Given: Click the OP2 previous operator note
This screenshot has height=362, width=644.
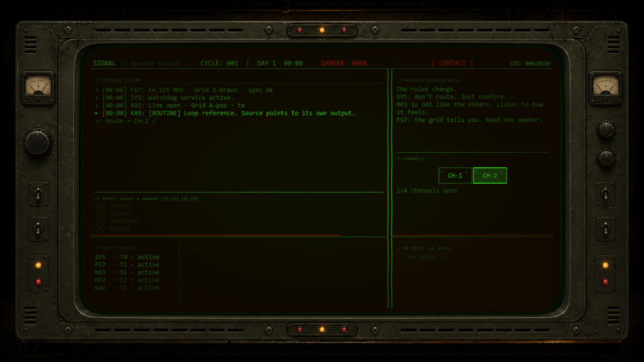Looking at the screenshot, I should point(470,108).
